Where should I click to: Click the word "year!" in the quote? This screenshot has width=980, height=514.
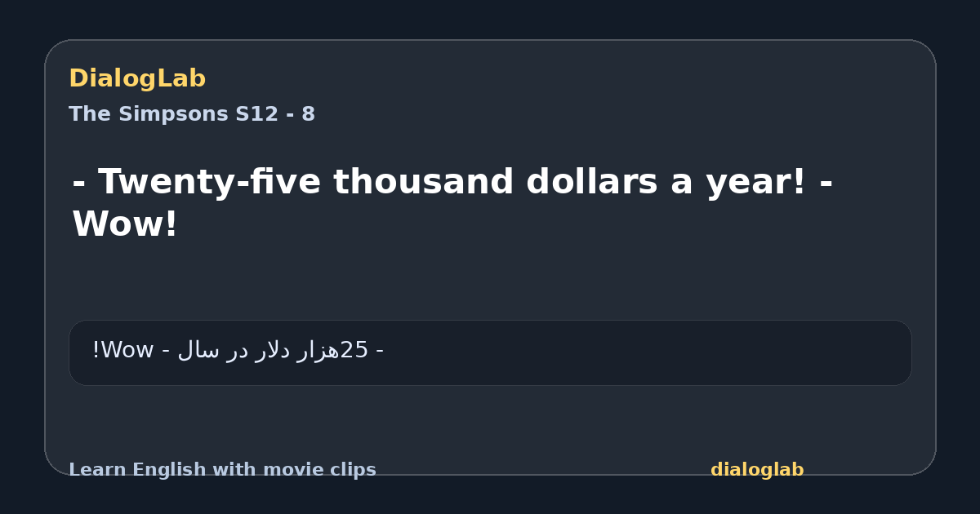(752, 183)
